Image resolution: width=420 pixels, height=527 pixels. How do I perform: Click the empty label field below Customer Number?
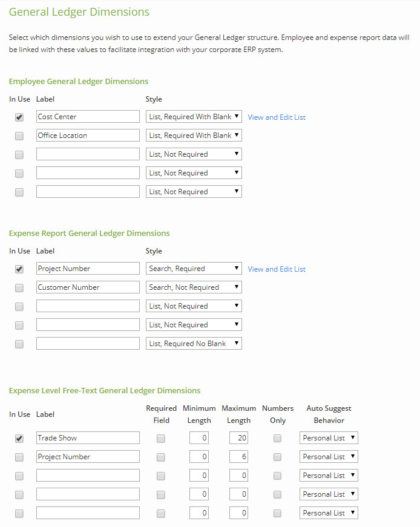click(x=88, y=306)
